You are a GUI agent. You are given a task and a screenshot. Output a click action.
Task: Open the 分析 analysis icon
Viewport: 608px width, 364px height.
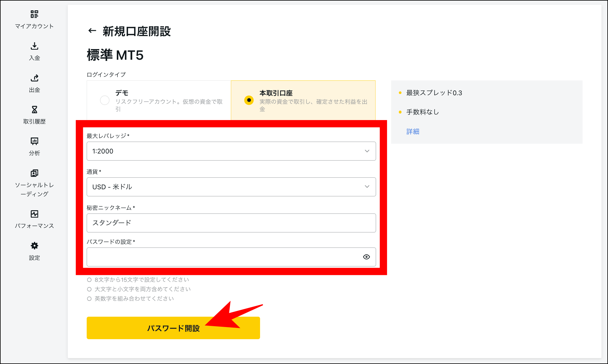[34, 141]
